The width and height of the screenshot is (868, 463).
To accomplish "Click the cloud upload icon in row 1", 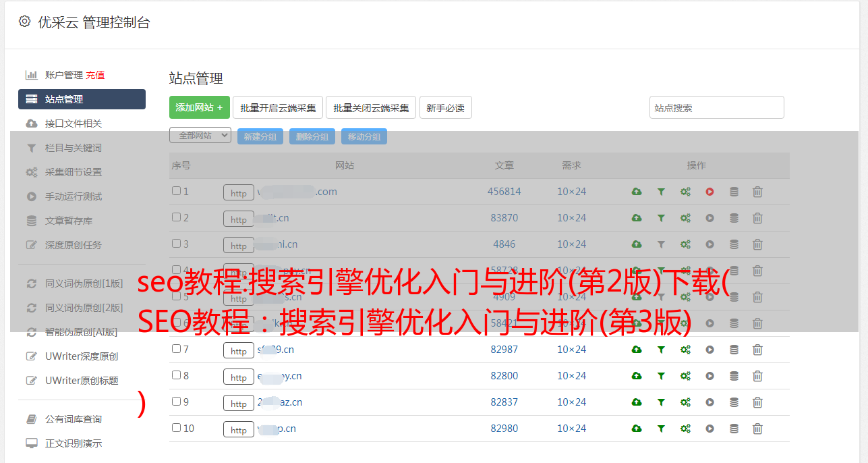I will click(x=637, y=192).
